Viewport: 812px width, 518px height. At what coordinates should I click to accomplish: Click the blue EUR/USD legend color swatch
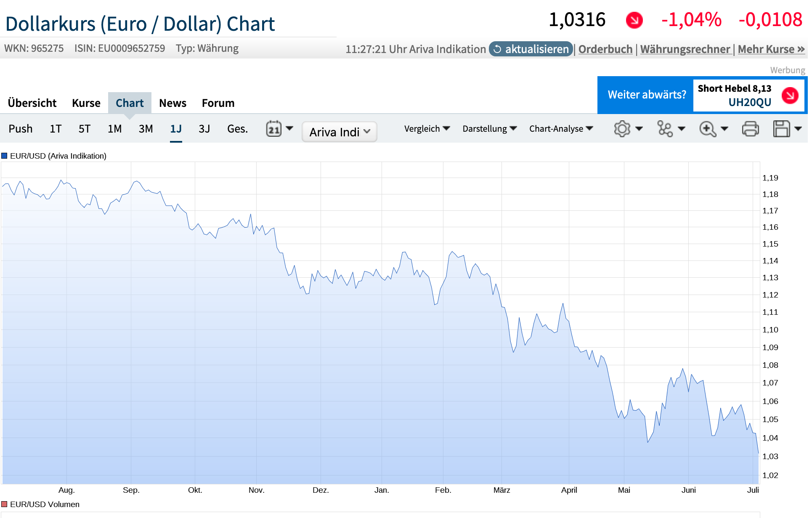pos(4,156)
